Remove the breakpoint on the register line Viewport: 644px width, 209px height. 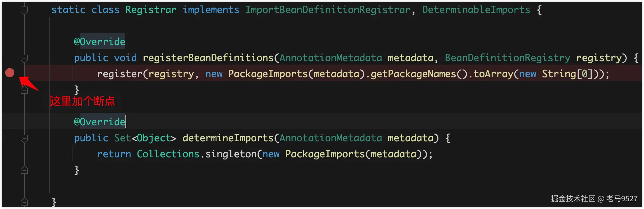click(x=10, y=73)
